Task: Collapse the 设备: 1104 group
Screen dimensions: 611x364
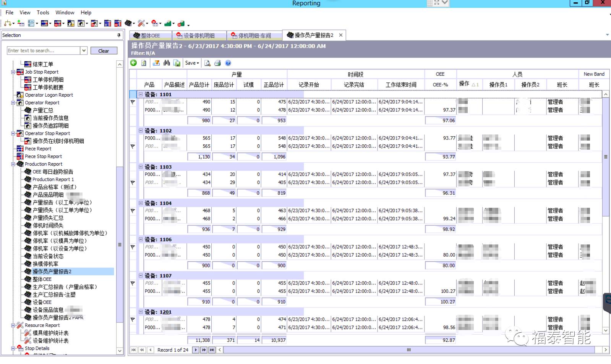Action: [x=141, y=203]
